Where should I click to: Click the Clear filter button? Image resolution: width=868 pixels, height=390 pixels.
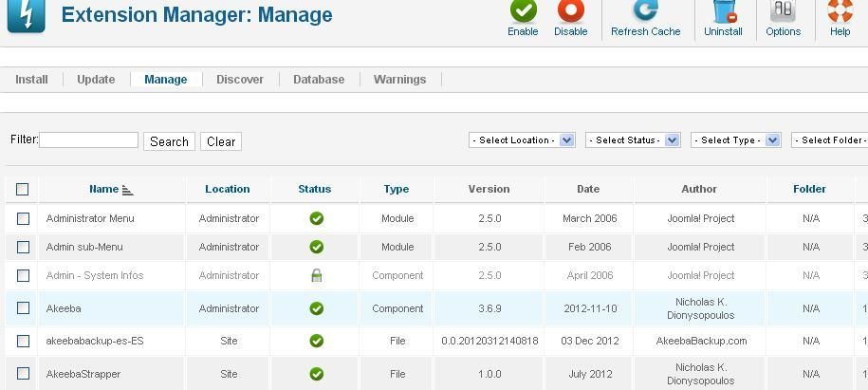click(x=221, y=141)
